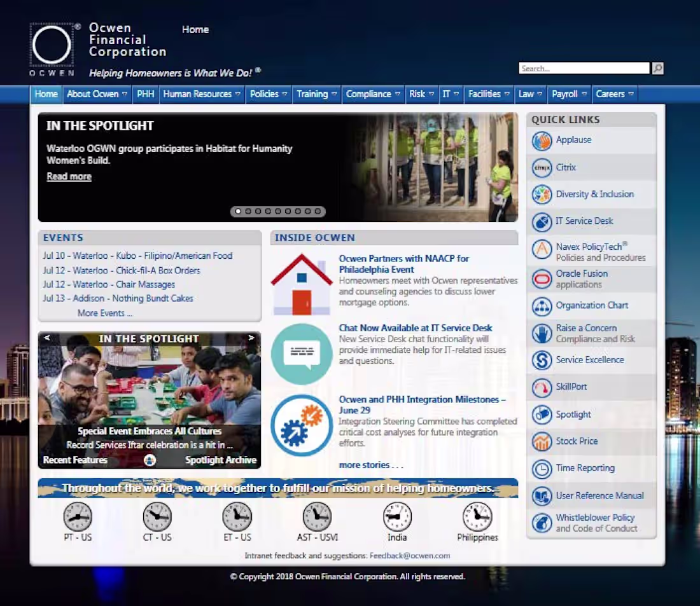
Task: Open More Events under the Events panel
Action: pos(104,313)
